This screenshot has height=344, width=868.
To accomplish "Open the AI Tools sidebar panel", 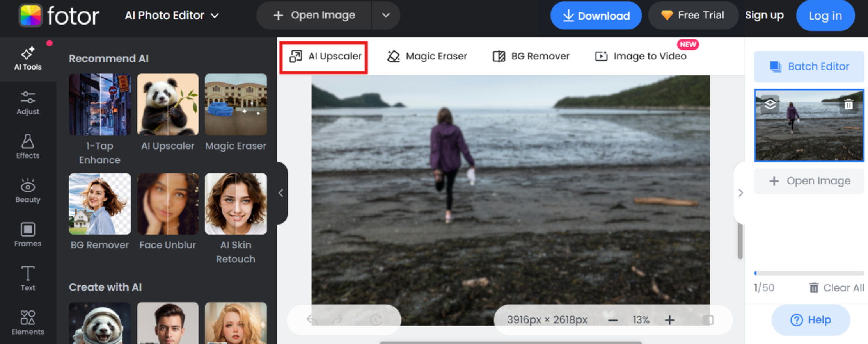I will pyautogui.click(x=28, y=59).
